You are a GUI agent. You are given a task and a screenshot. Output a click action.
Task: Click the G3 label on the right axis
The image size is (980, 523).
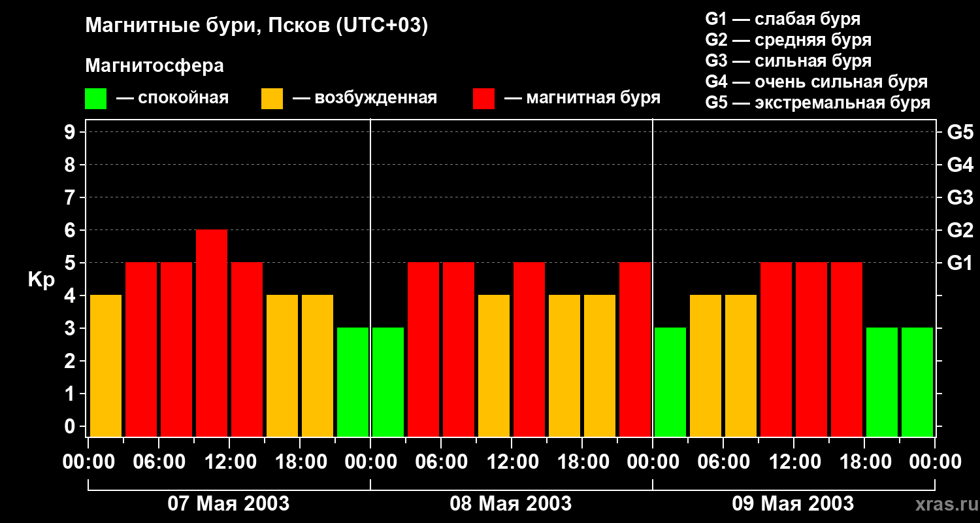coord(960,197)
